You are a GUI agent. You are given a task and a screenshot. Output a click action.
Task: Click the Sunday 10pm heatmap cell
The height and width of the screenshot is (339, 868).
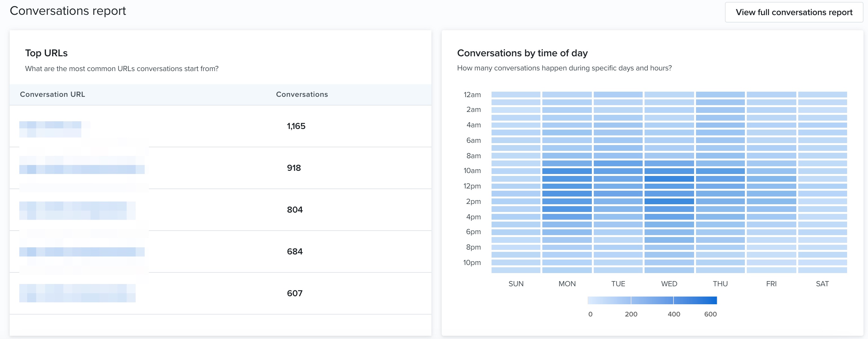point(516,262)
